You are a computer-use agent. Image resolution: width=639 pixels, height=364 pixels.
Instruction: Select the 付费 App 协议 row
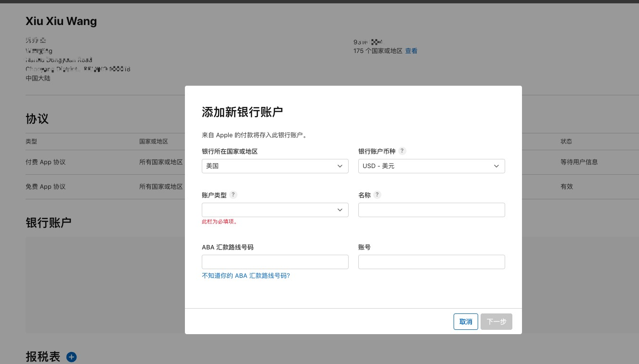coord(46,162)
